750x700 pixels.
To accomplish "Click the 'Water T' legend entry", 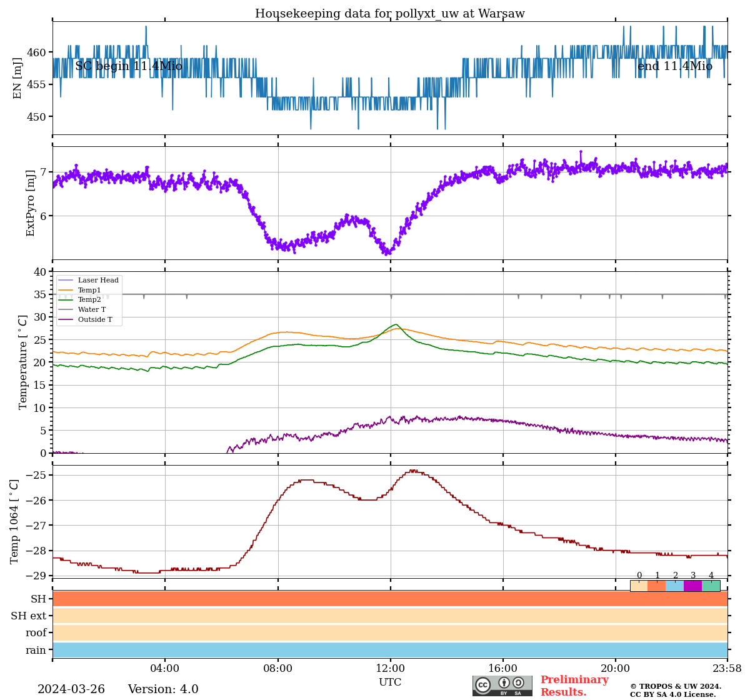I will coord(82,309).
